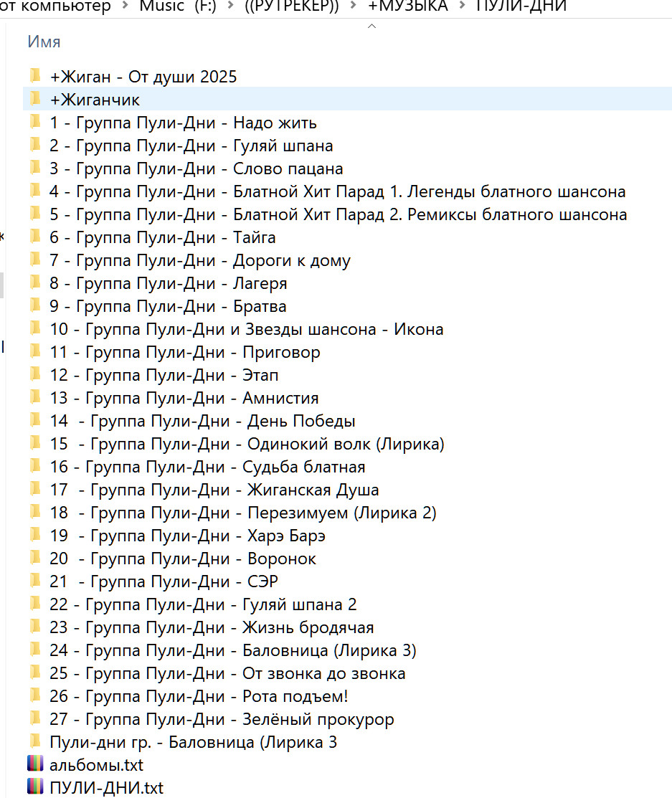Click the ПУЛИ-ДНИ.txt file icon

point(34,787)
